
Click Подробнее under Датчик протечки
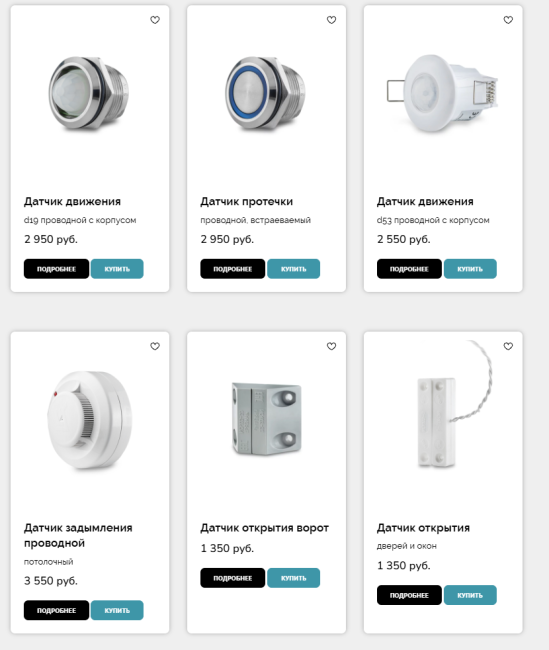click(233, 269)
